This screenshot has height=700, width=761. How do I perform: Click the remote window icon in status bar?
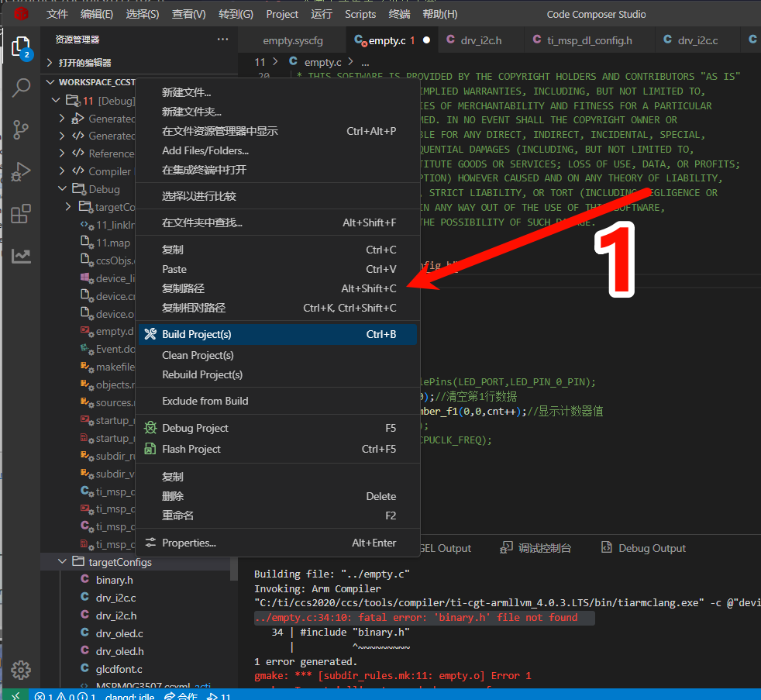[x=16, y=695]
